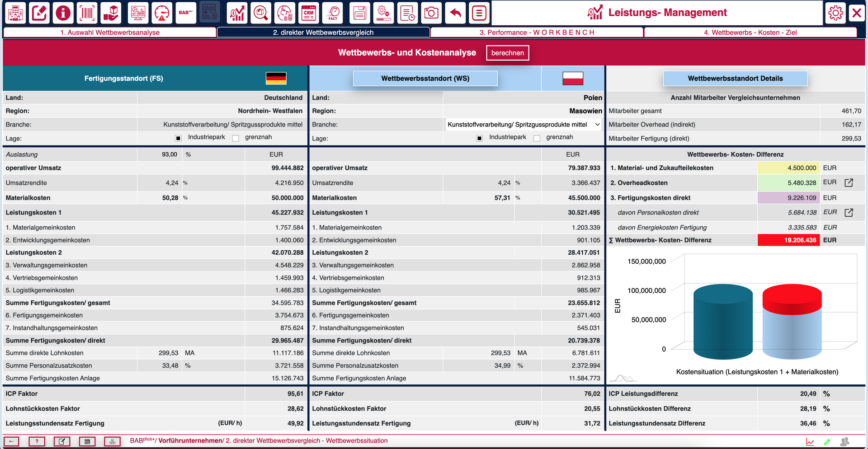This screenshot has height=449, width=868.
Task: Open the BAB plus toolbar icon
Action: [186, 13]
